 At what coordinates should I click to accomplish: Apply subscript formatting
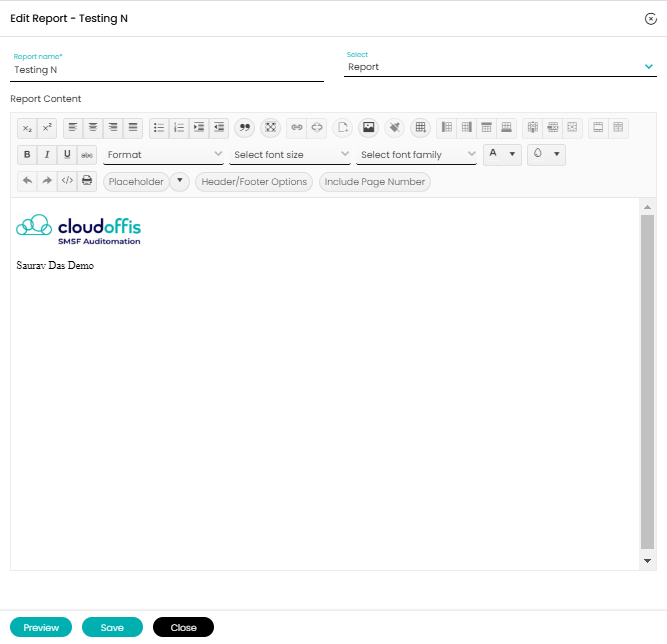tap(27, 128)
